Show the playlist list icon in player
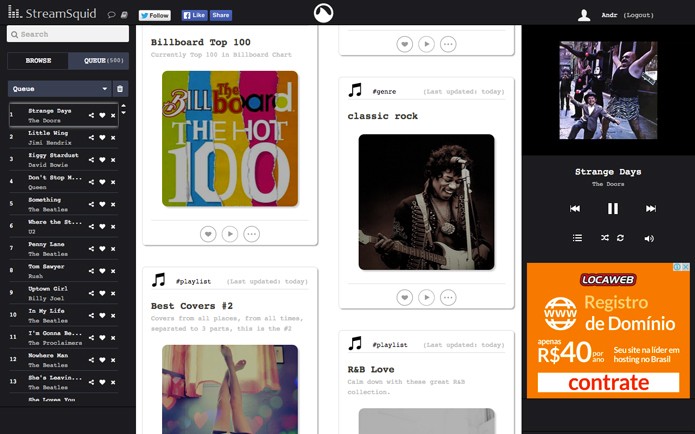This screenshot has width=695, height=434. [x=577, y=238]
